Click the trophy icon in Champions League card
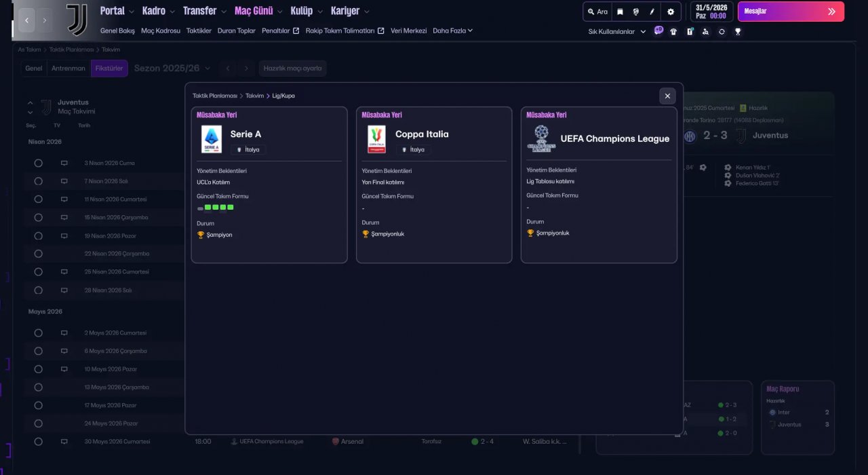868x475 pixels. click(x=530, y=233)
